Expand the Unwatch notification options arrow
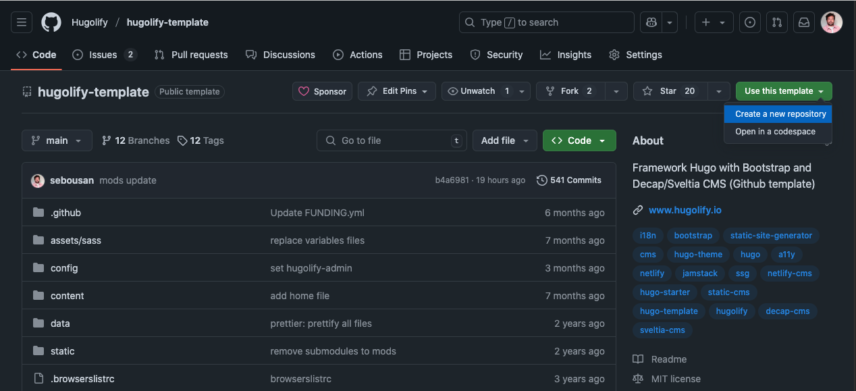The height and width of the screenshot is (391, 856). click(x=522, y=91)
